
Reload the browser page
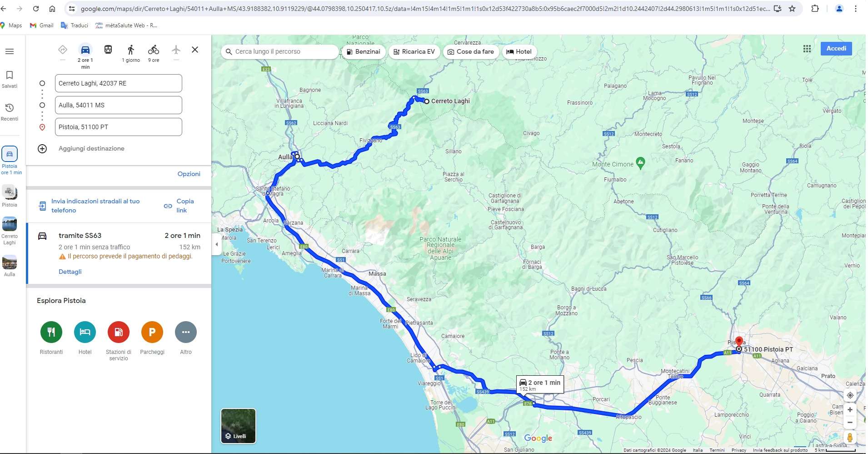pos(36,9)
